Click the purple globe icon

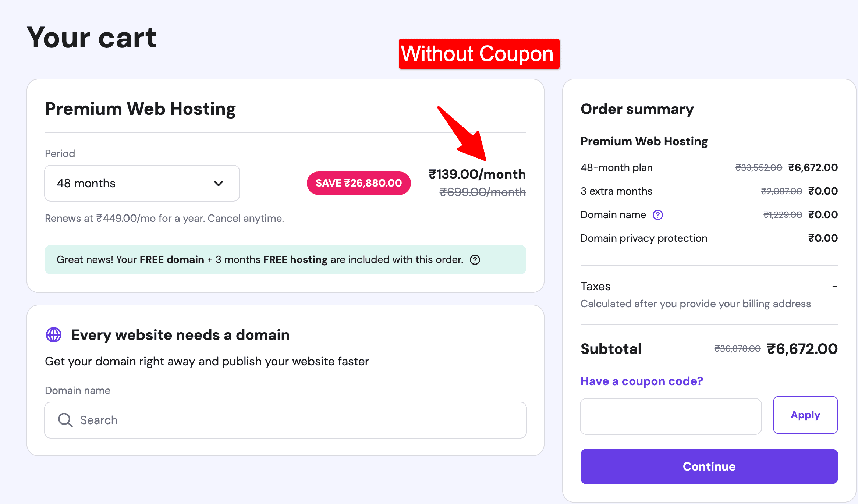[54, 335]
